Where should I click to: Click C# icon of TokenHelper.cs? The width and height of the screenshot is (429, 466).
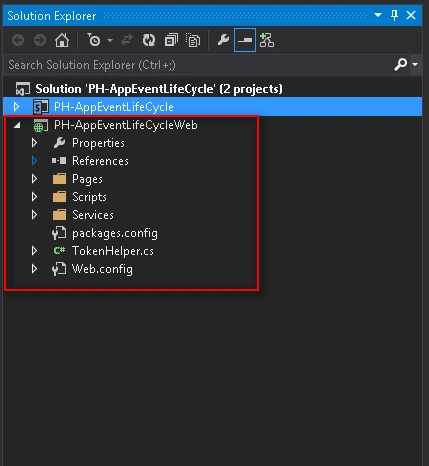coord(59,250)
